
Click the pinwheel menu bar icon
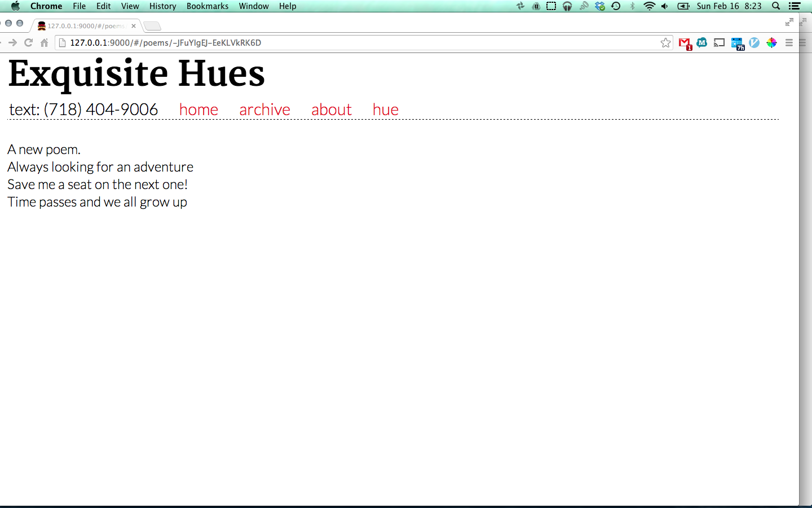click(520, 6)
